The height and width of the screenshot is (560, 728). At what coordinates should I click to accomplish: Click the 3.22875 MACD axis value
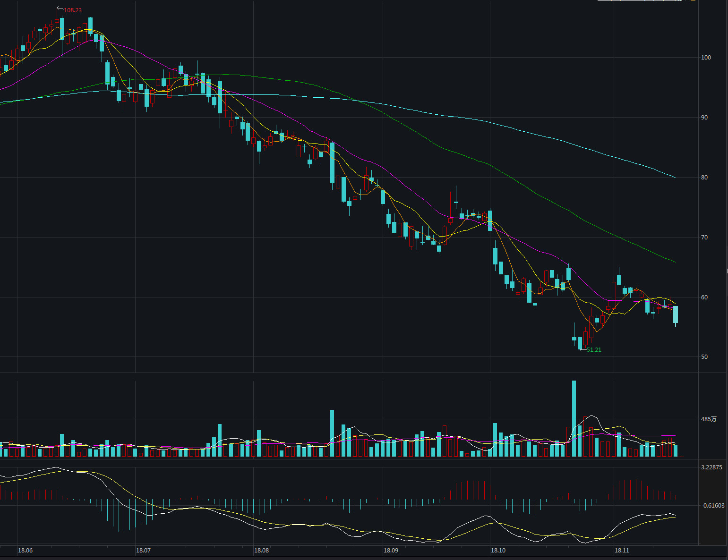coord(711,467)
